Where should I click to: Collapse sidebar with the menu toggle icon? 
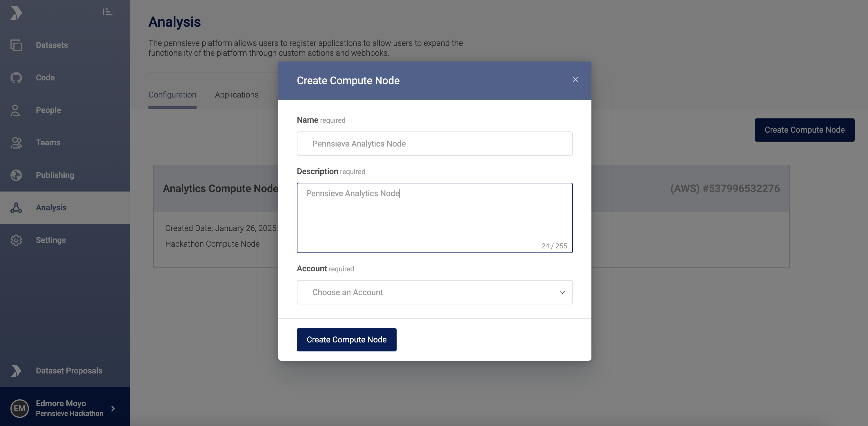(108, 12)
